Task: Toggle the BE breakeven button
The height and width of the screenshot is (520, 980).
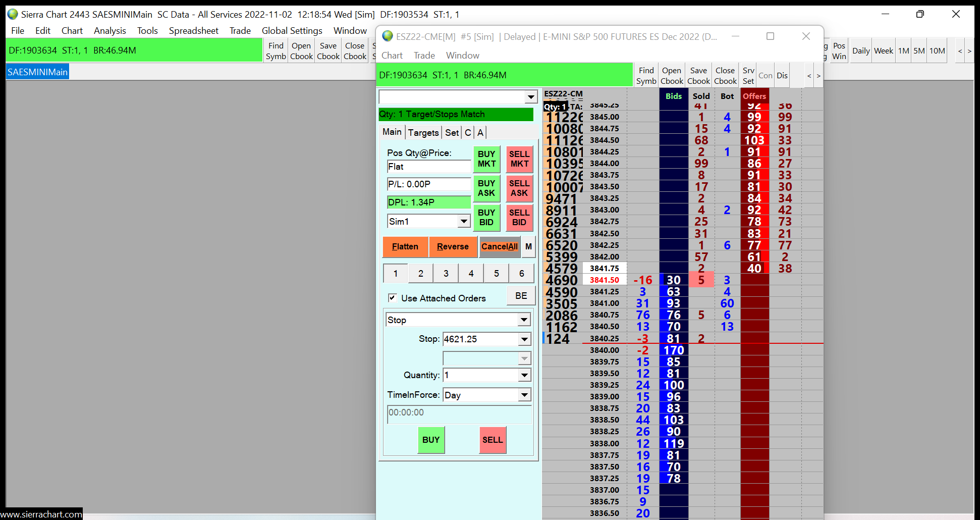Action: point(521,296)
